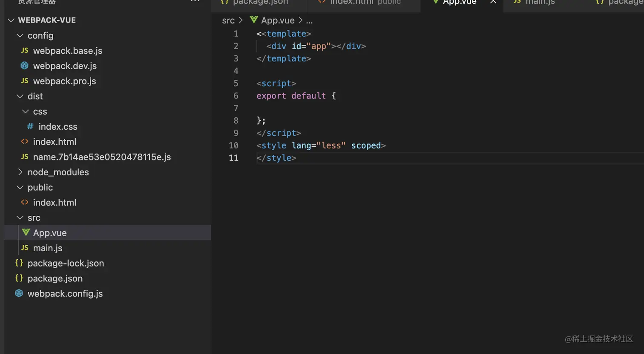Click the Vue icon in the breadcrumb
Image resolution: width=644 pixels, height=354 pixels.
coord(254,20)
